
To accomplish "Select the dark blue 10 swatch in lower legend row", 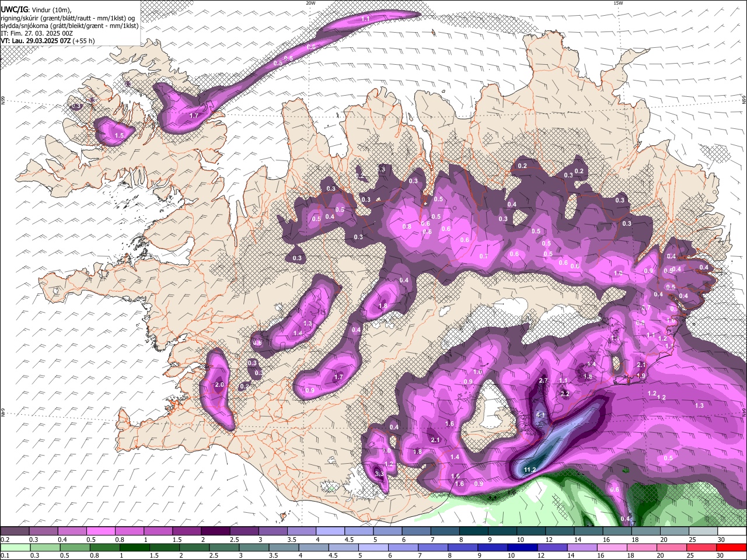I will pos(522,547).
